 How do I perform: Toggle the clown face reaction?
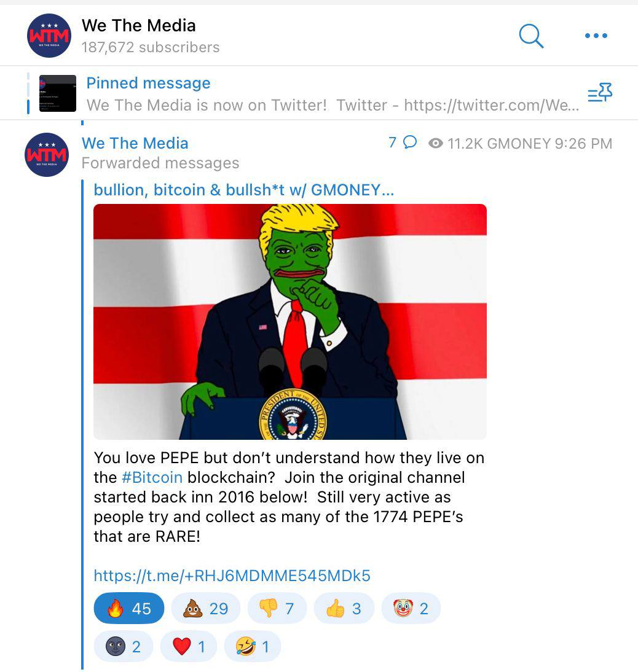point(411,608)
